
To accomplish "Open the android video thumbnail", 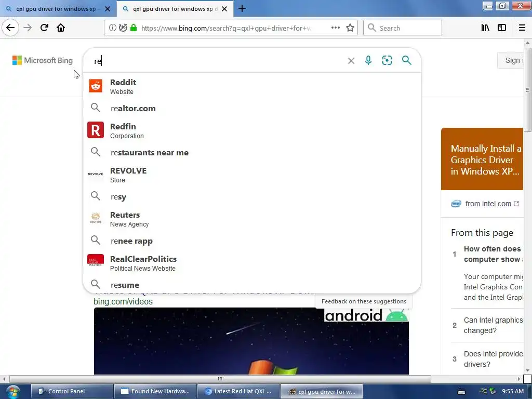I will 251,341.
